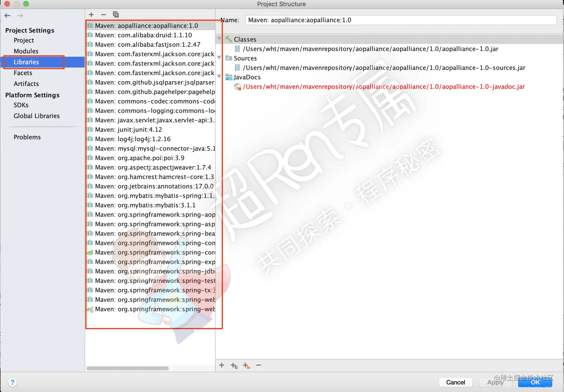564x392 pixels.
Task: Select Maven: spring-tx library
Action: coord(151,290)
